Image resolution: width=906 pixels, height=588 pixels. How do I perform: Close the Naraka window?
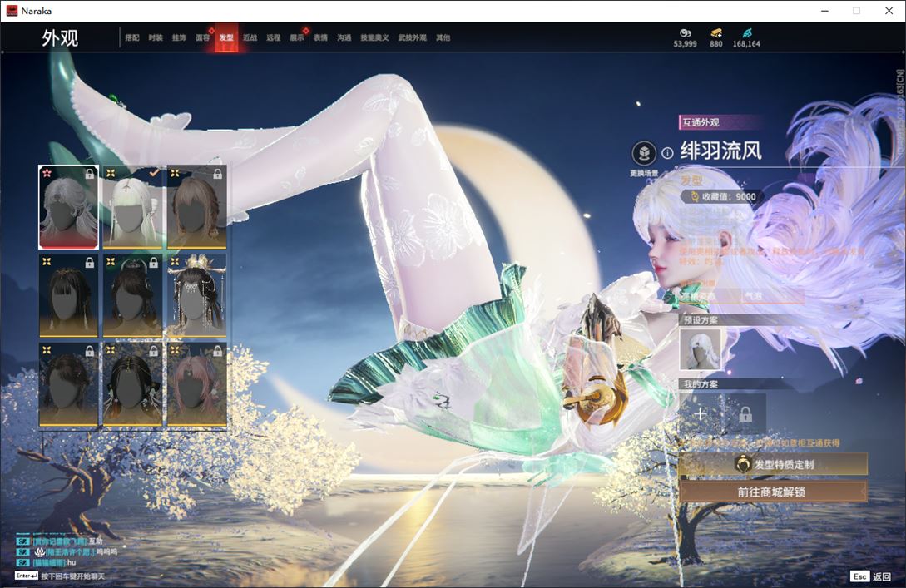click(x=889, y=11)
